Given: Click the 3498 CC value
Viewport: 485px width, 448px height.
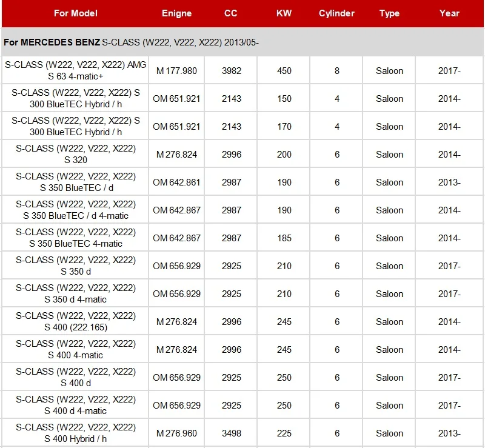Looking at the screenshot, I should 232,433.
